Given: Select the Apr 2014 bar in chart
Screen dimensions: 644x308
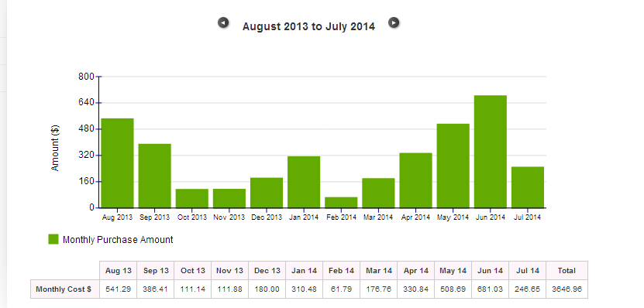Looking at the screenshot, I should click(415, 180).
